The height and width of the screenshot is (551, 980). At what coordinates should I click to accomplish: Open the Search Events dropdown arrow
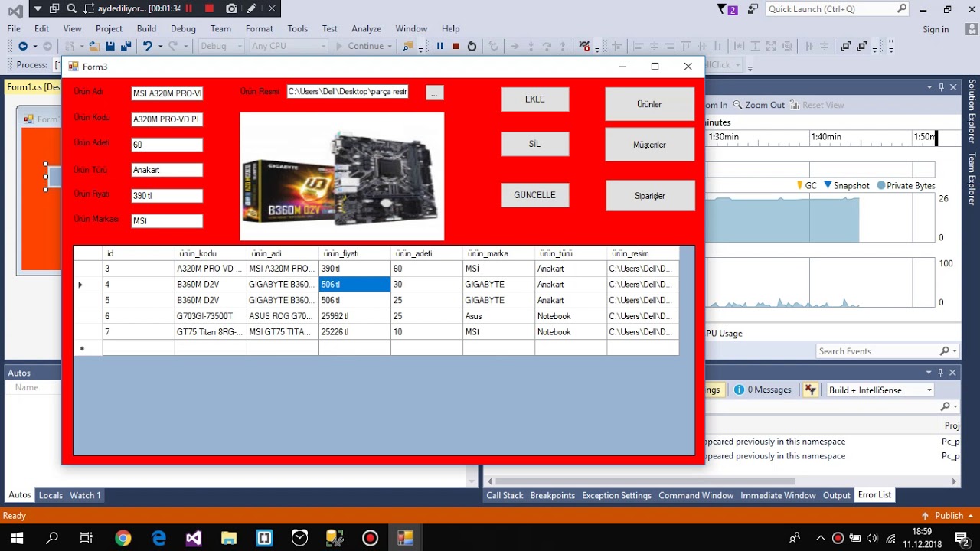point(954,351)
